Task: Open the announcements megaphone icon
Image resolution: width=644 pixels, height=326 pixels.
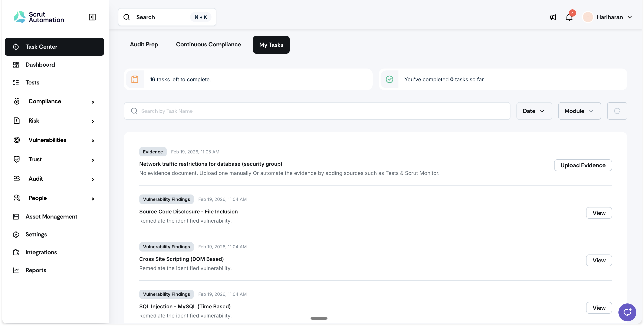Action: click(x=553, y=17)
